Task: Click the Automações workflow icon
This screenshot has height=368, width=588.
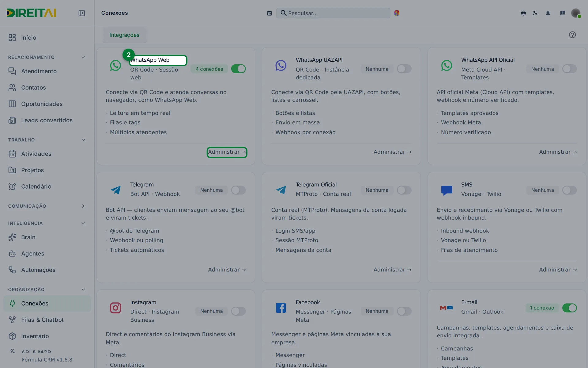Action: [12, 270]
